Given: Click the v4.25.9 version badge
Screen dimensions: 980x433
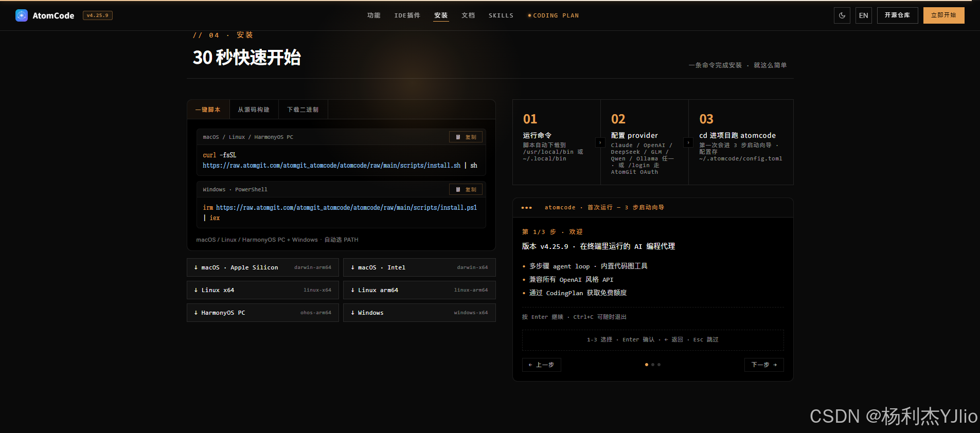Looking at the screenshot, I should coord(98,15).
